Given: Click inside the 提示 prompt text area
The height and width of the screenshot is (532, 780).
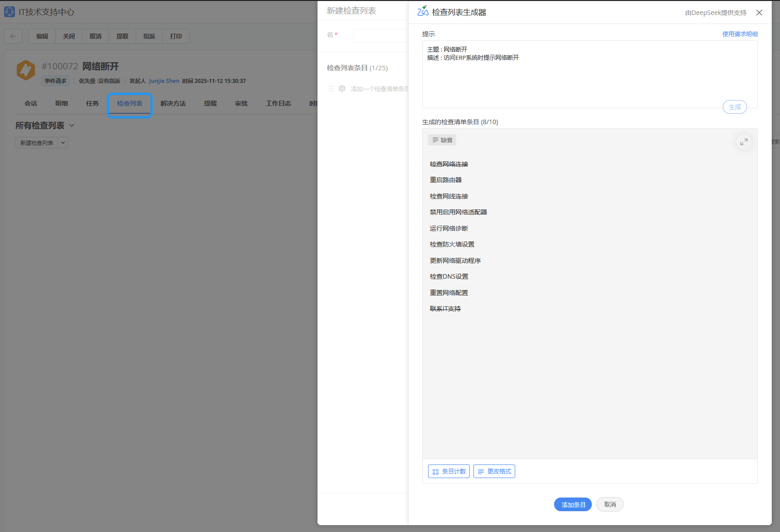Looking at the screenshot, I should pos(590,77).
